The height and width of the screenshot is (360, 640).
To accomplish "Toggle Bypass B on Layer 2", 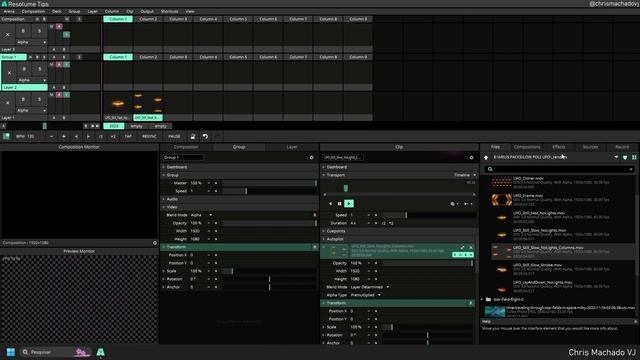I will pos(24,69).
